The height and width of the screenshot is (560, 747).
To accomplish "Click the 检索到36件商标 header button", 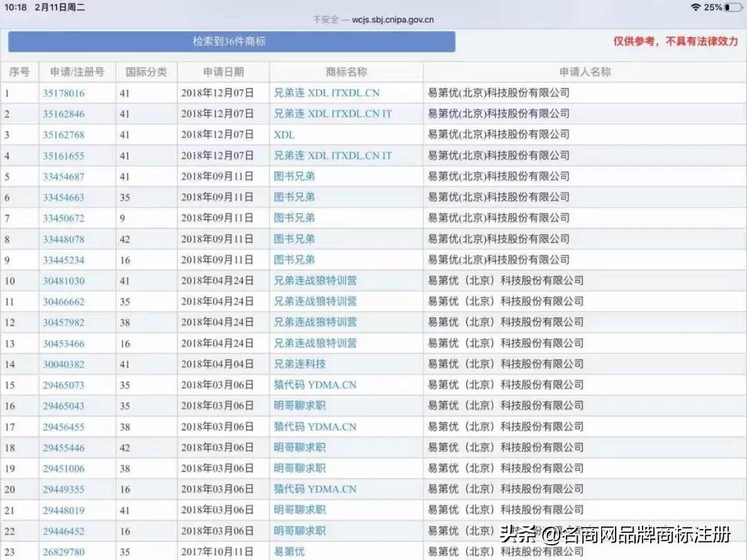I will click(x=231, y=42).
